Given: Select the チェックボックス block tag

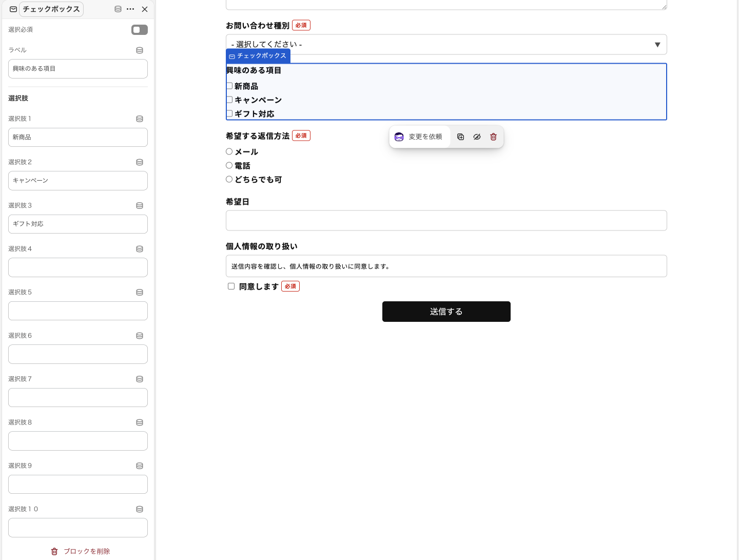Looking at the screenshot, I should tap(258, 56).
